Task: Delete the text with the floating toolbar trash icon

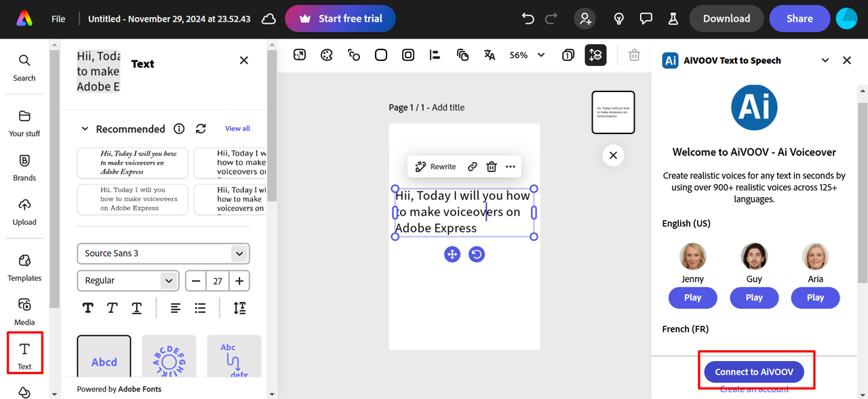Action: pos(492,167)
